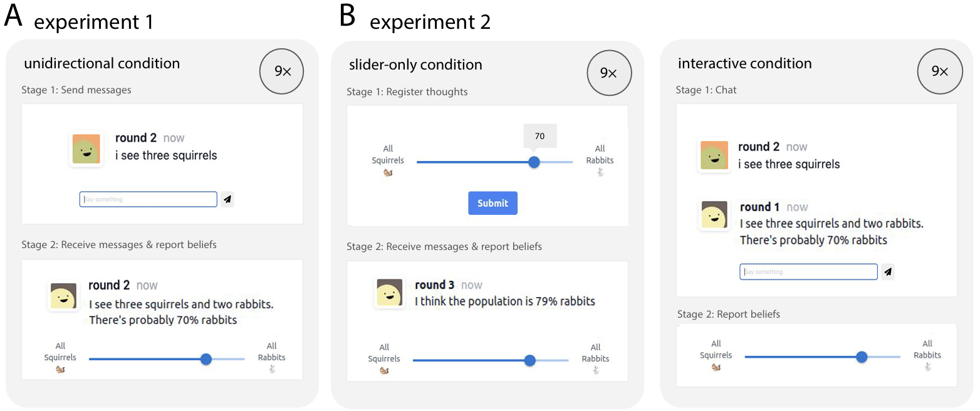Click green avatar in interactive condition chat

714,155
